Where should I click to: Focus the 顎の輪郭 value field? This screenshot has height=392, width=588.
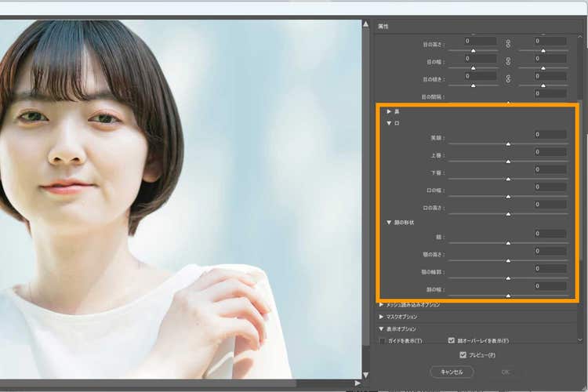tap(550, 269)
